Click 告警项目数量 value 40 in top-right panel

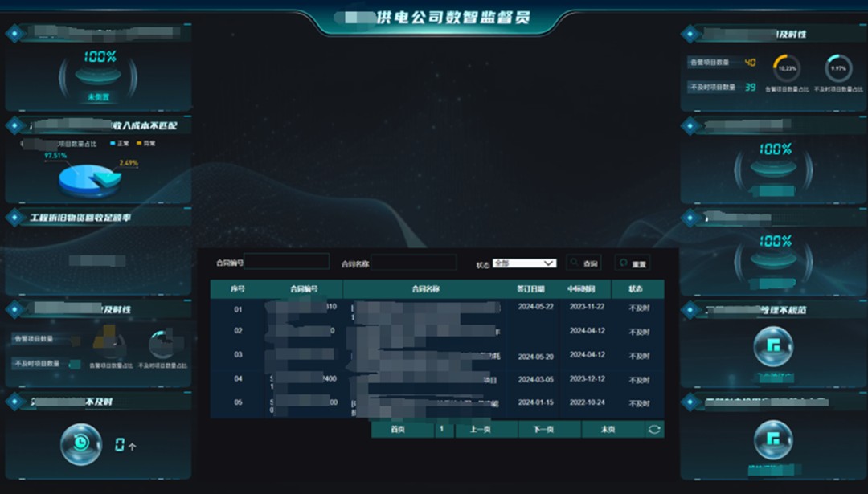coord(750,63)
